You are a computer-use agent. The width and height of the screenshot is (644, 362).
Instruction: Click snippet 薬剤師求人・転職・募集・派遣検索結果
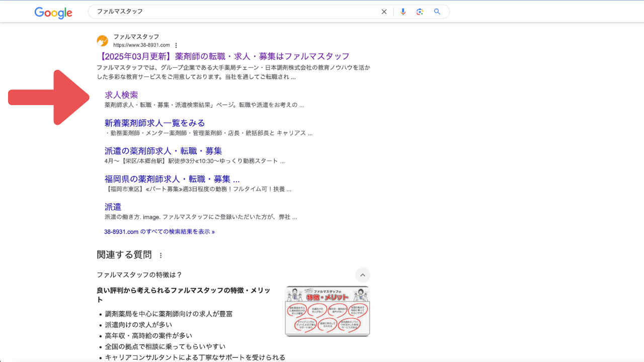pos(204,105)
